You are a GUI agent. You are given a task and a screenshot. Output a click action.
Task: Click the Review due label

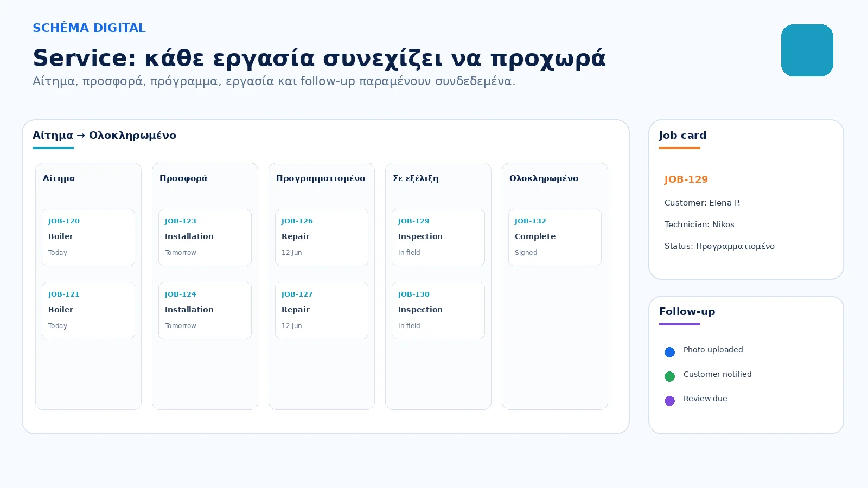705,399
